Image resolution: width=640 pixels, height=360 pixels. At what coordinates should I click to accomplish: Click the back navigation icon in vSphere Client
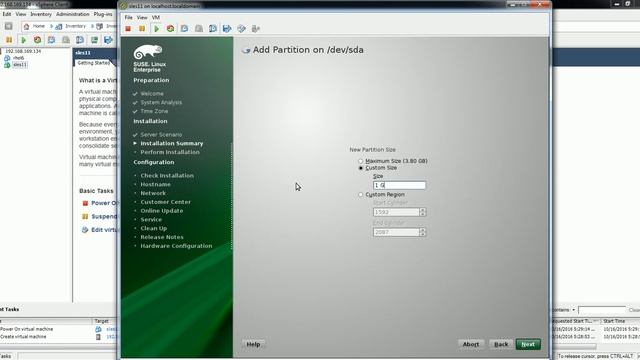coord(9,26)
